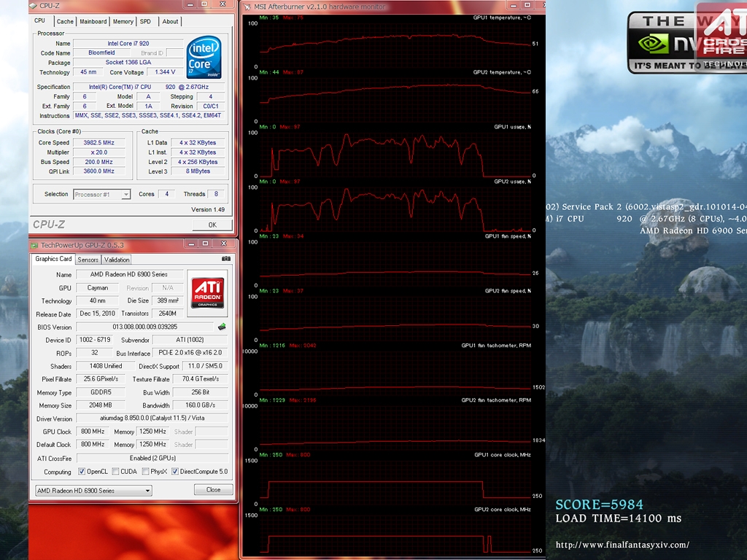Click the Core Speed value 3982.5 MHz
Viewport: 747px width, 560px height.
coord(98,142)
